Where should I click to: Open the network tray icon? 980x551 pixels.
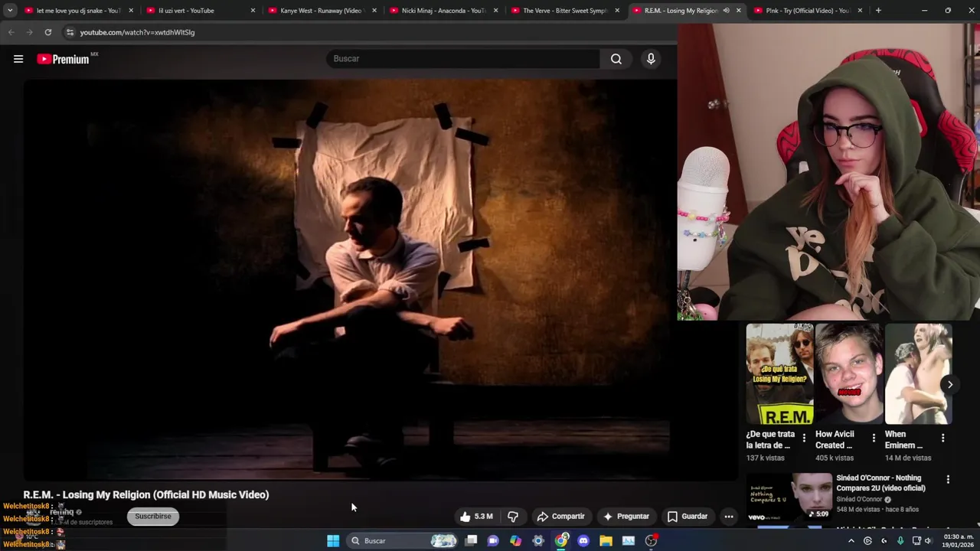tap(916, 541)
